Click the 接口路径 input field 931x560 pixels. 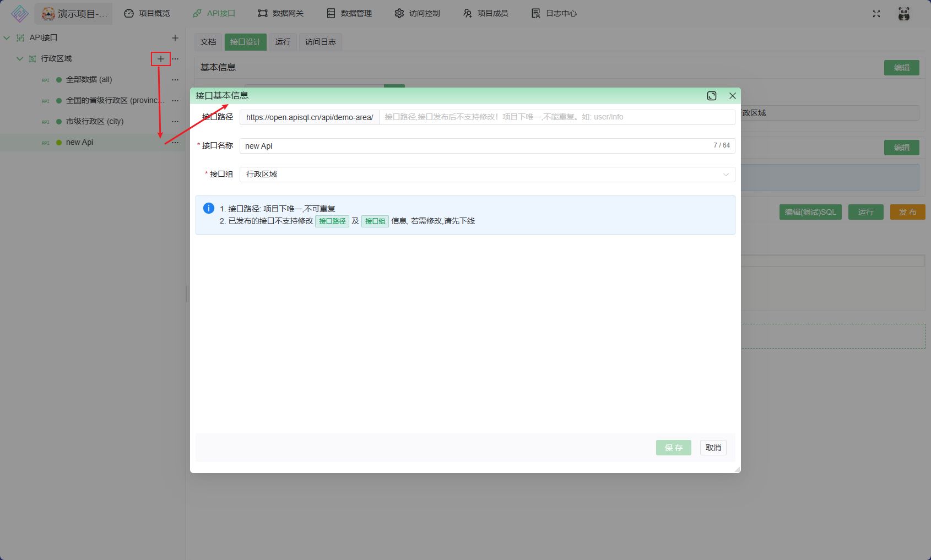[556, 117]
